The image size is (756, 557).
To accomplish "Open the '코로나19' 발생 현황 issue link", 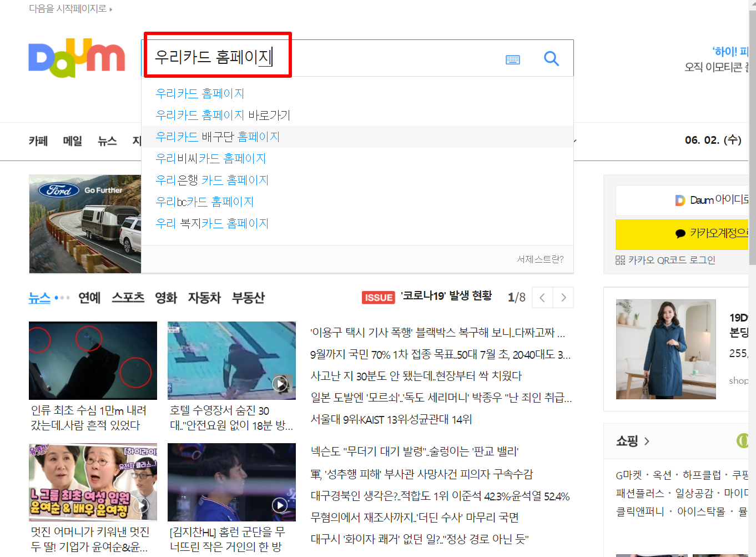I will (446, 296).
